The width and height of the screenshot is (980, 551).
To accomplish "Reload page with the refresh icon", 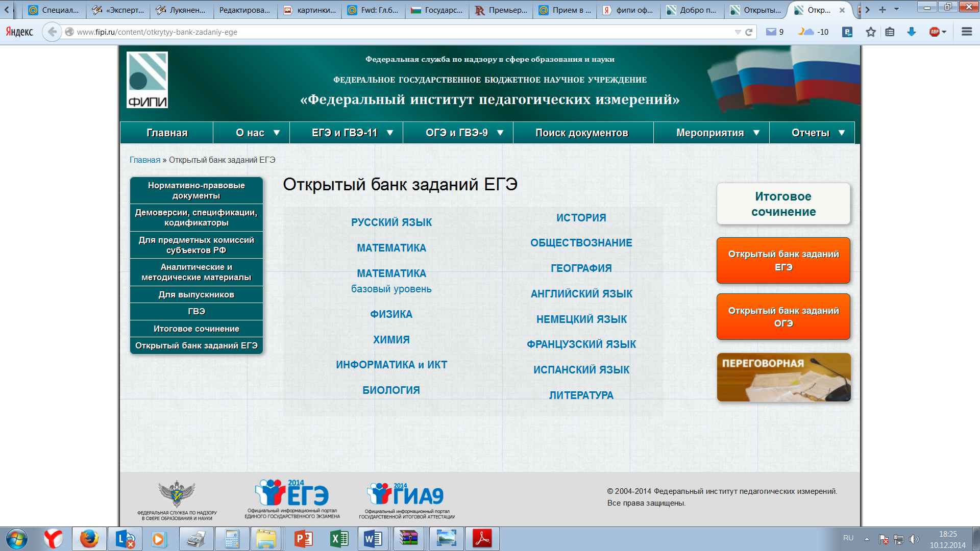I will click(x=749, y=32).
